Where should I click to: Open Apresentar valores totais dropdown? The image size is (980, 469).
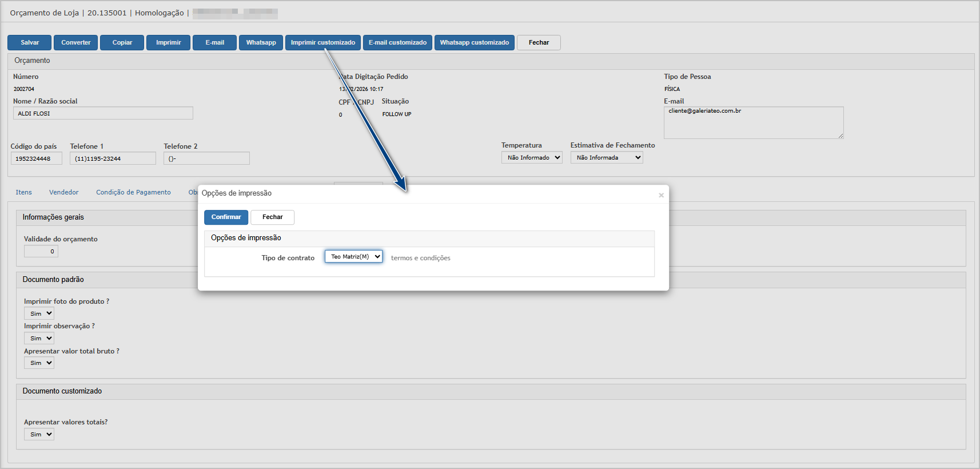(x=39, y=435)
